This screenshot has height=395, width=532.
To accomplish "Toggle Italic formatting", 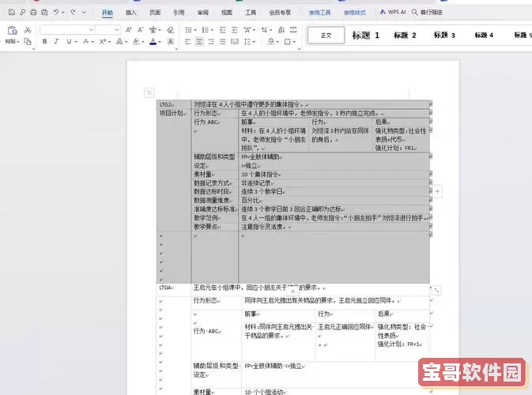I will [x=56, y=41].
